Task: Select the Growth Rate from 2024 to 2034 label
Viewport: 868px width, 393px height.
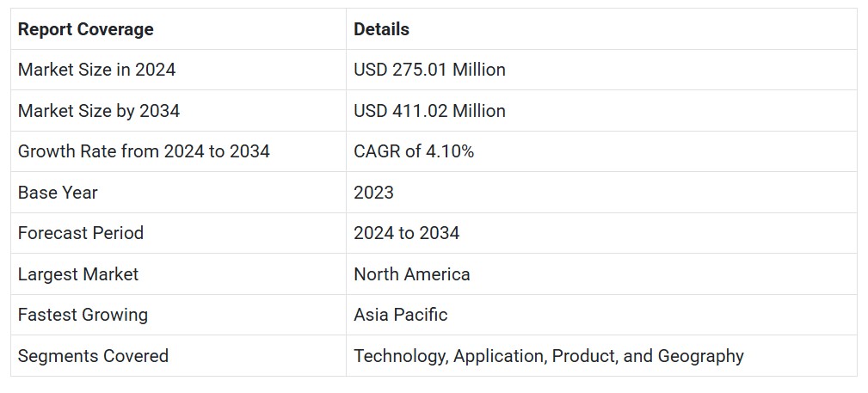Action: click(x=144, y=151)
